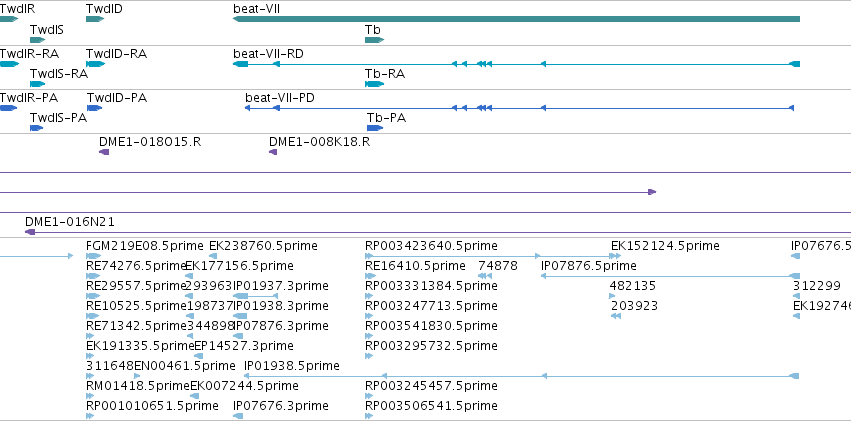Click the purple span ending in right arrowhead
Screen dimensions: 851x421
tap(328, 192)
